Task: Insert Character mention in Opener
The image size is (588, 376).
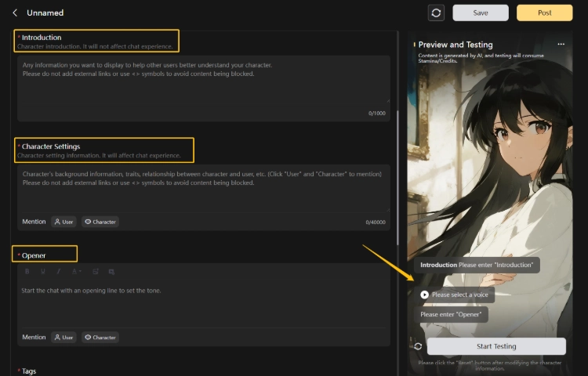Action: click(100, 337)
